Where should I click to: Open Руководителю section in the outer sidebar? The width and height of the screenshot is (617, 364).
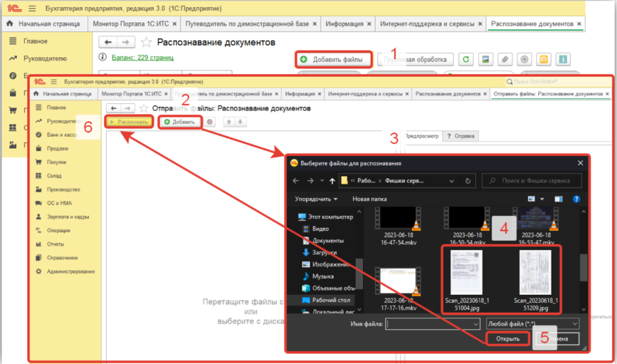(38, 58)
